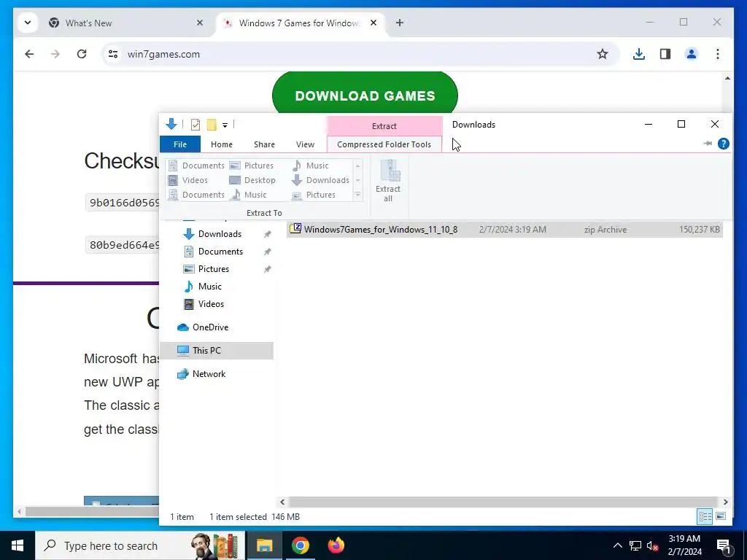Click the Explorer horizontal scrollbar
Viewport: 747px width, 560px height.
503,502
